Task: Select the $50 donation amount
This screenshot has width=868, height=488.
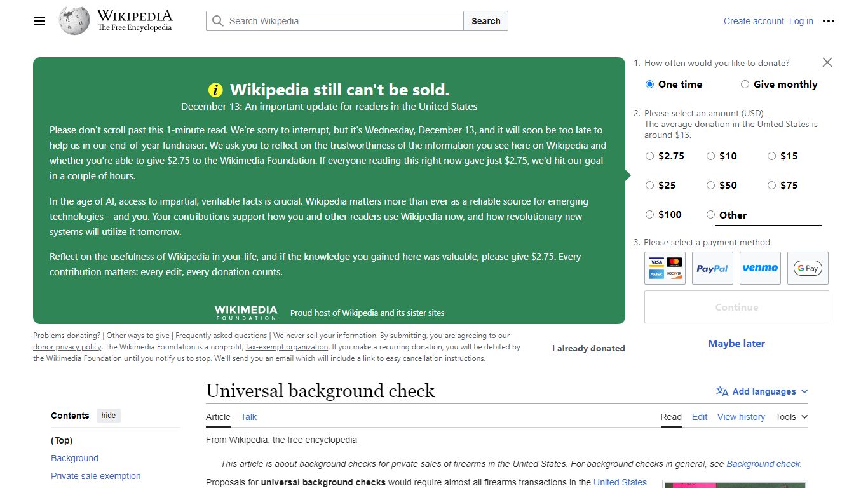Action: [x=710, y=186]
